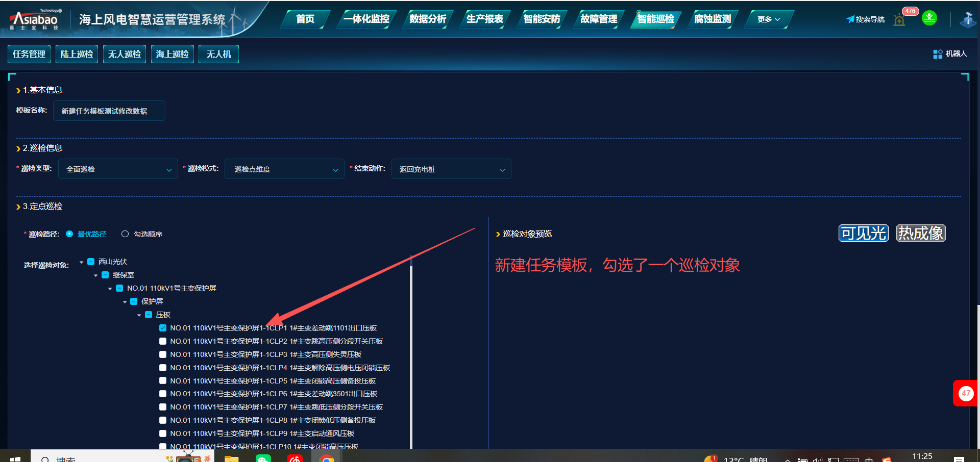Open the 故障管理 menu tab

click(x=598, y=19)
